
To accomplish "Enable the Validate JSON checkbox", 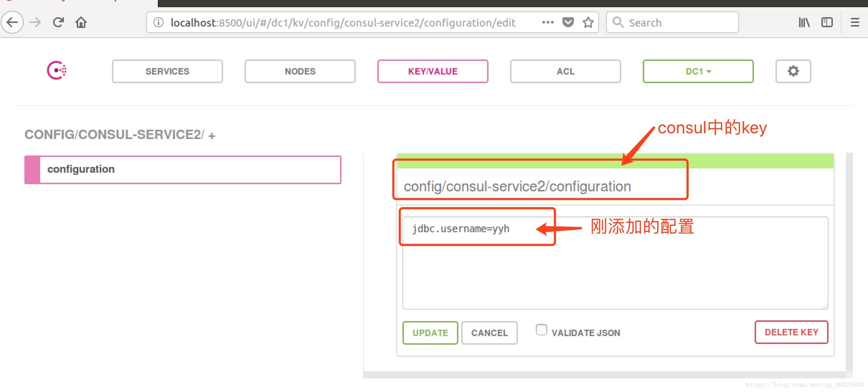I will pyautogui.click(x=541, y=330).
